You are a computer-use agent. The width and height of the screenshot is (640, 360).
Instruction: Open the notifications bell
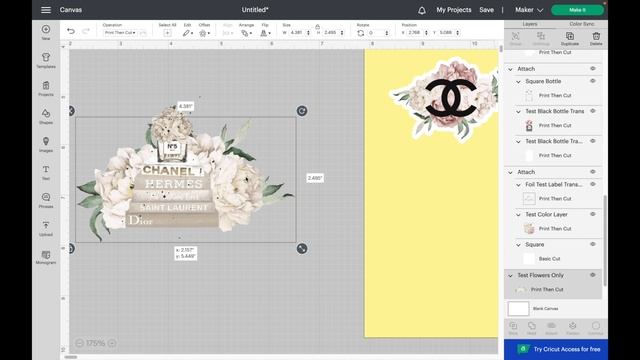point(422,10)
